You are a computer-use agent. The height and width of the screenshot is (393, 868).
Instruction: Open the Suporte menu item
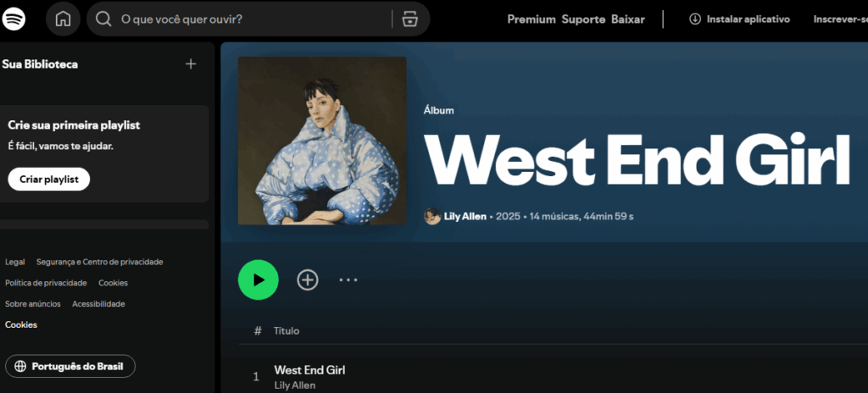(583, 19)
